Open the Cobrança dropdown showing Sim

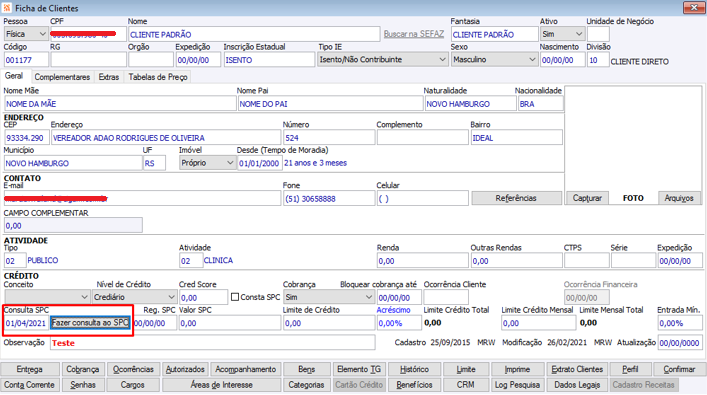(x=329, y=297)
